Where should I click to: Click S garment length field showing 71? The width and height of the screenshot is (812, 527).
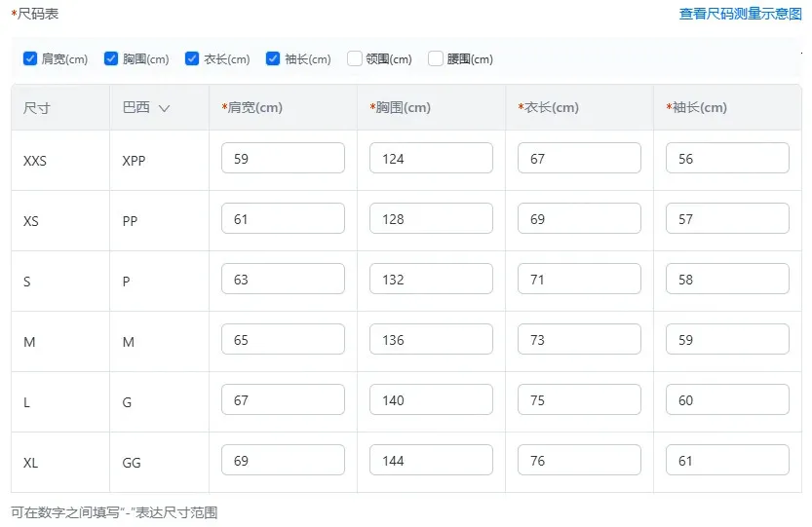[579, 280]
